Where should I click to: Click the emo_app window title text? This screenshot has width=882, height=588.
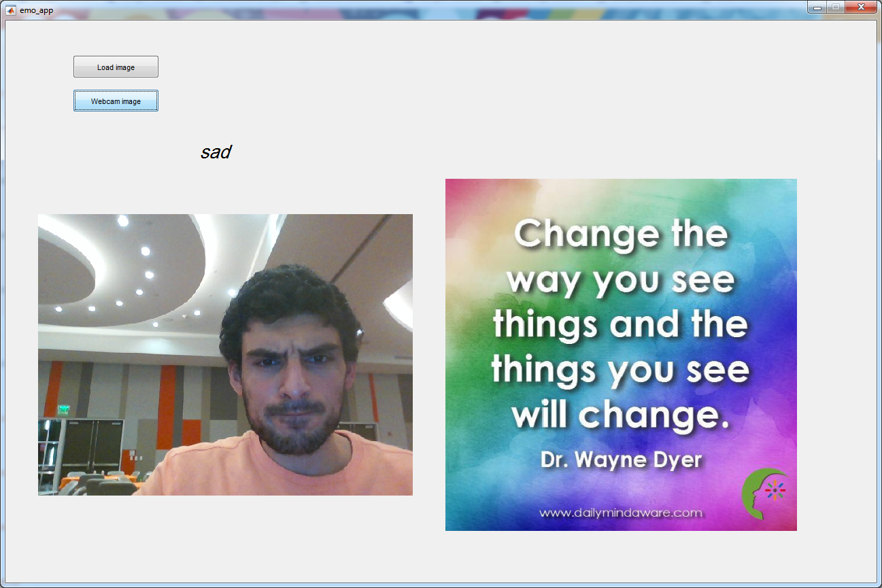coord(37,10)
